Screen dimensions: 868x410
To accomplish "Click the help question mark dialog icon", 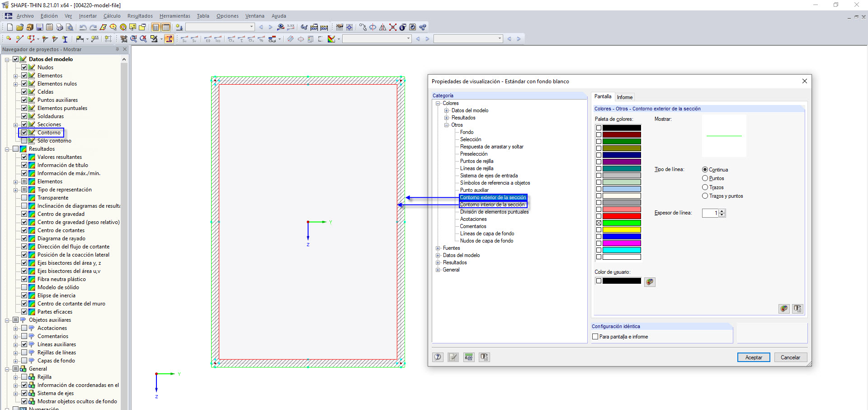I will coord(438,357).
